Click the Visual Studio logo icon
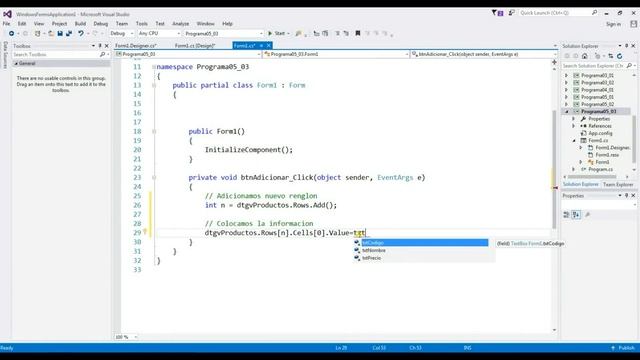The image size is (640, 360). pos(7,14)
